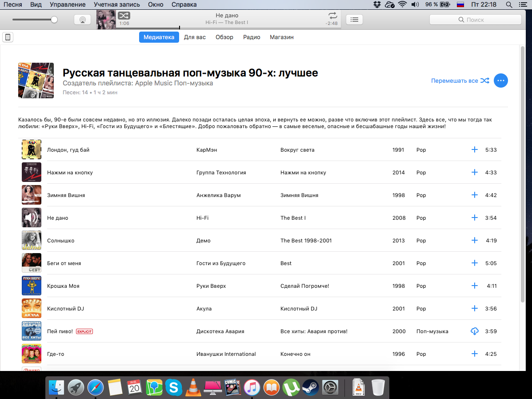
Task: Click artist Анжелика Варум
Action: pos(219,195)
